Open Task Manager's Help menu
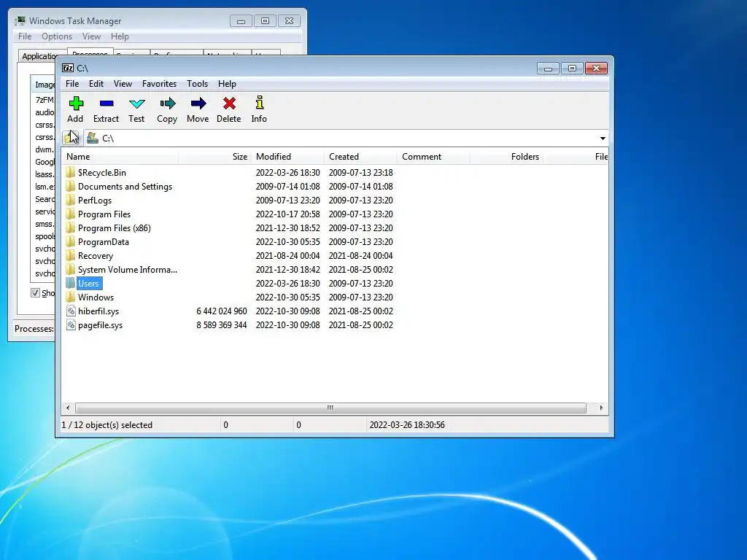 point(120,36)
